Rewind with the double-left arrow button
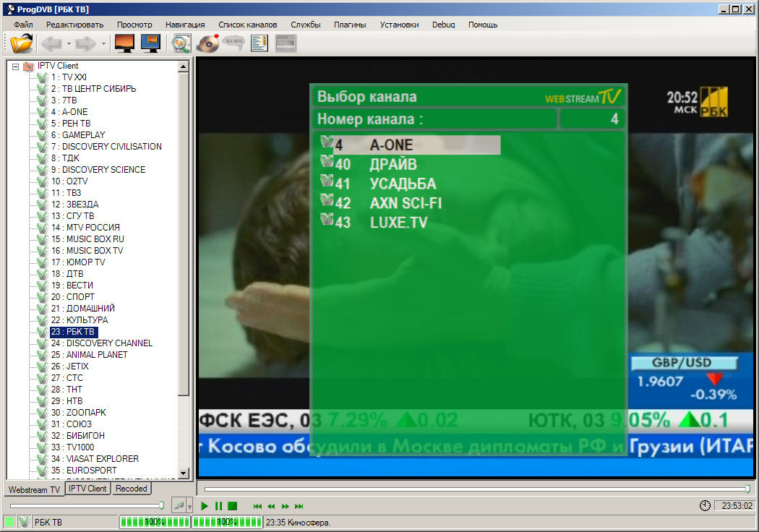This screenshot has width=759, height=532. (271, 507)
